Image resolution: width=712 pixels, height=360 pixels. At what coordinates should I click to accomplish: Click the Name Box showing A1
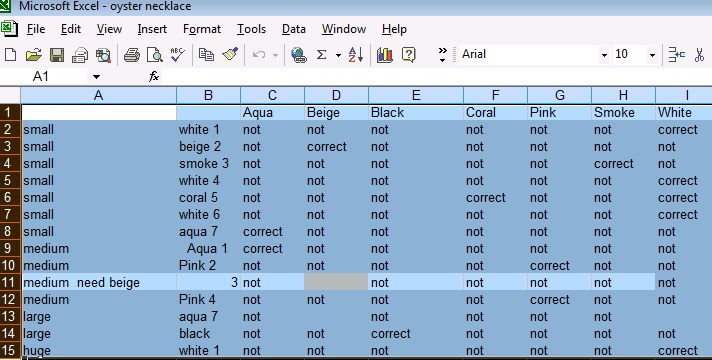coord(44,77)
